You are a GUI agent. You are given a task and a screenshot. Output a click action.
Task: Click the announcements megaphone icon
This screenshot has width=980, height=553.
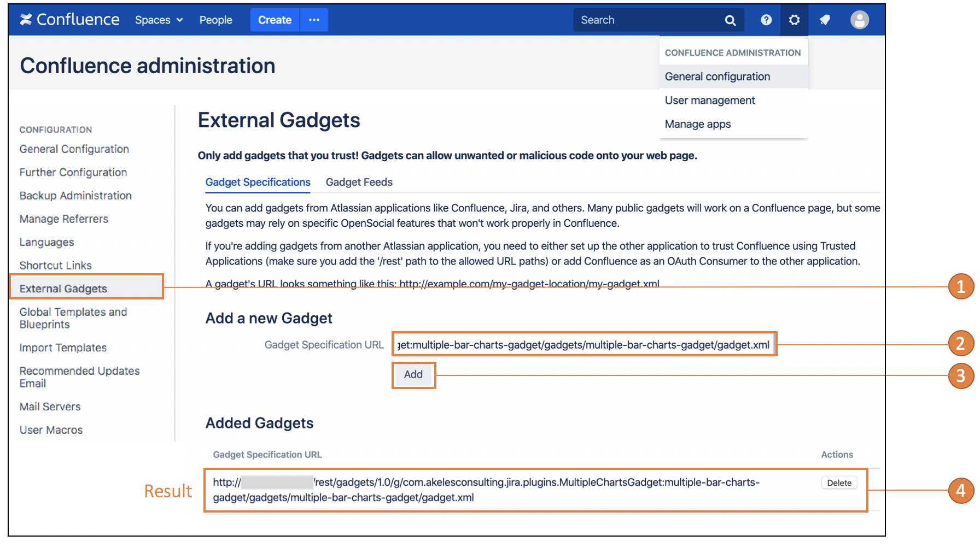coord(824,20)
